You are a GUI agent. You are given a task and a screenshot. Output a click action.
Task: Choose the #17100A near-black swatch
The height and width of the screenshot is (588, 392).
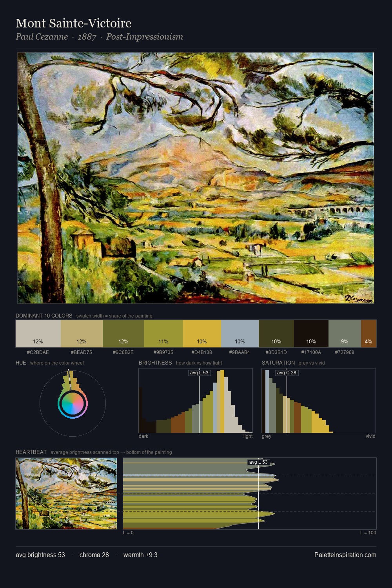tap(311, 334)
